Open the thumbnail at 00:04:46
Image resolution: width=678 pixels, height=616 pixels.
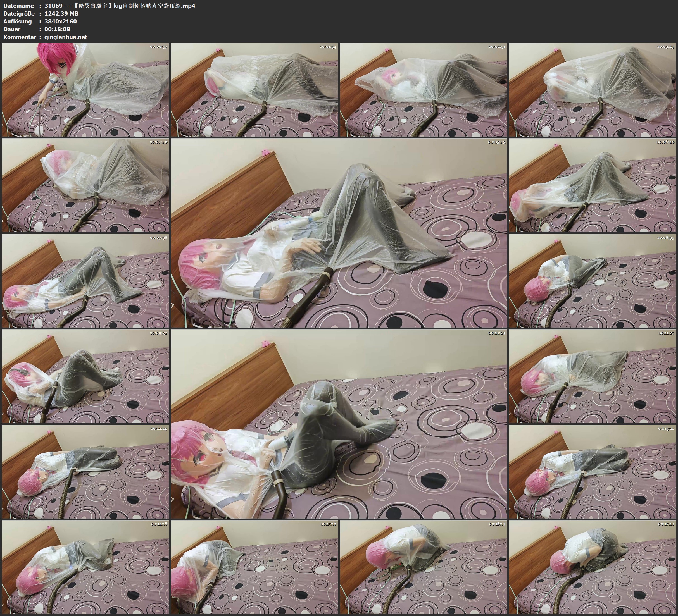pyautogui.click(x=85, y=185)
